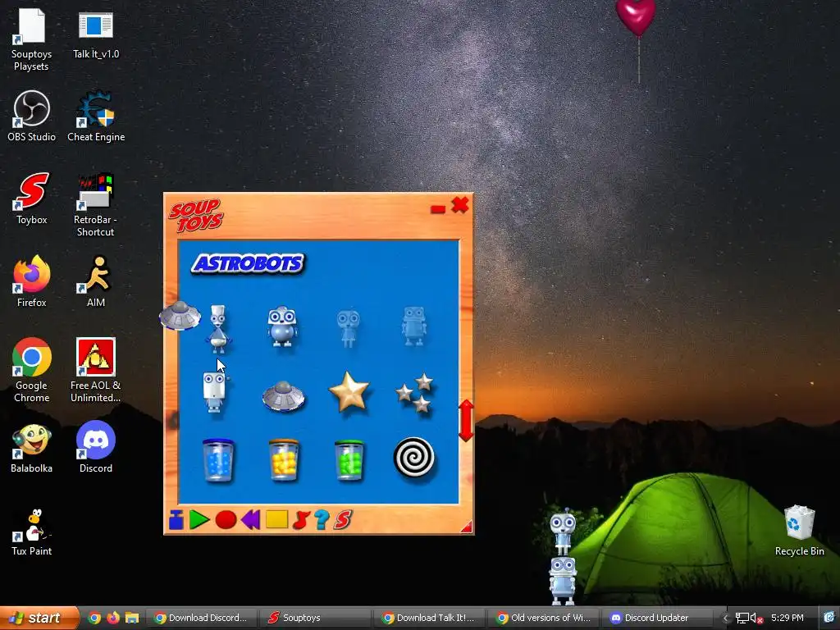Switch to Old versions of Wi... taskbar window
Viewport: 840px width, 630px height.
[x=545, y=618]
